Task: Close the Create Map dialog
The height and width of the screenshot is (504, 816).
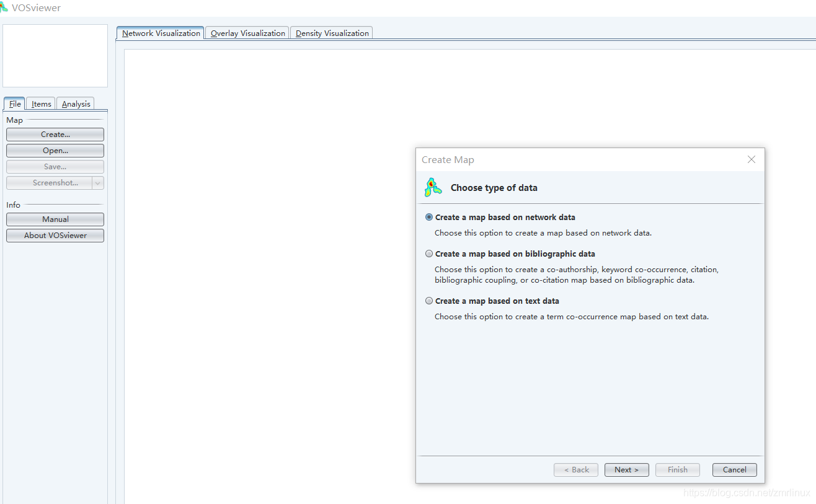Action: [752, 159]
